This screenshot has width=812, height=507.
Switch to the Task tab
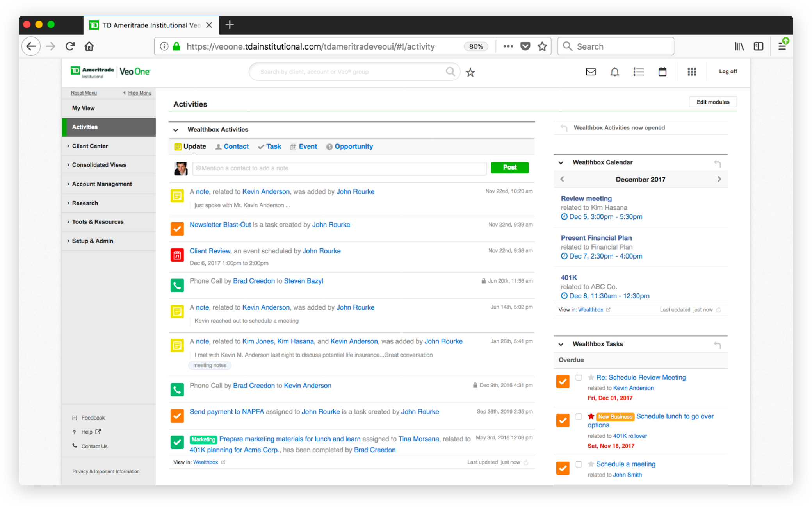[269, 146]
